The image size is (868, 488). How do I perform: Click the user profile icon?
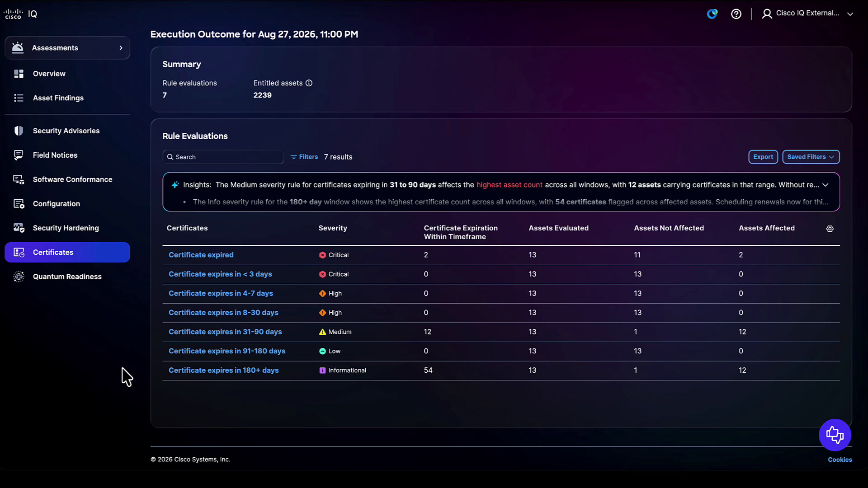(767, 14)
